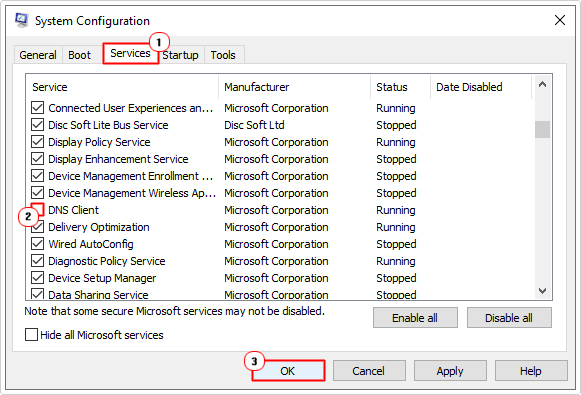
Task: Toggle Display Enhancement Service checkbox
Action: pos(37,159)
